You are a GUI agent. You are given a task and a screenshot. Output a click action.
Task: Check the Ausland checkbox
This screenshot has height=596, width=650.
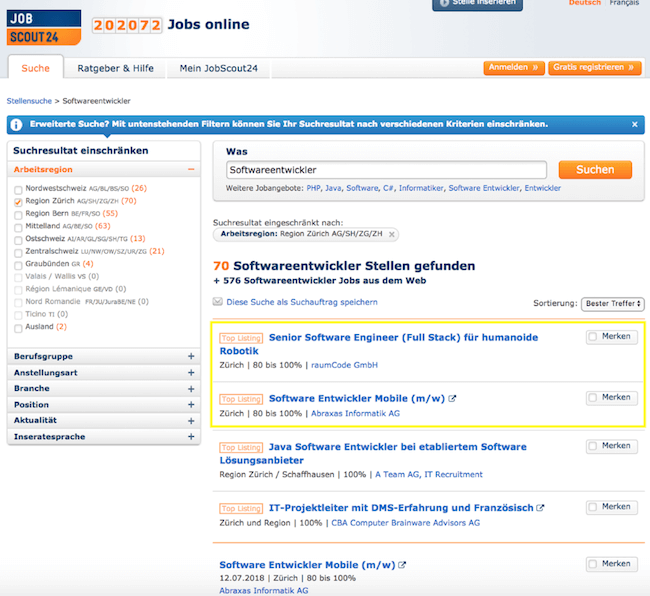click(18, 328)
